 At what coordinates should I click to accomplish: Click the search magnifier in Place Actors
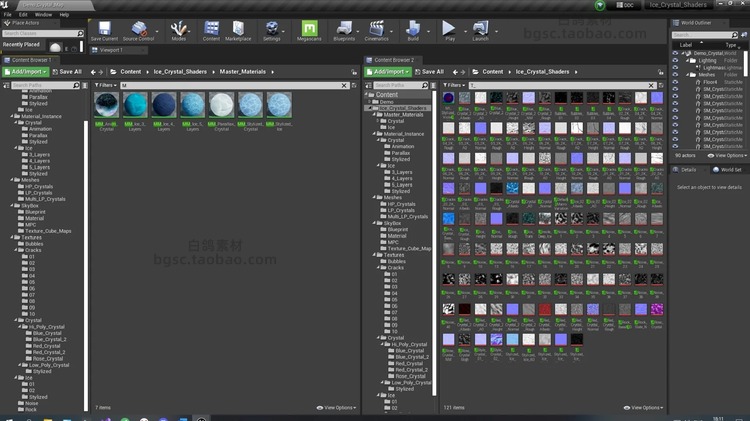point(80,33)
